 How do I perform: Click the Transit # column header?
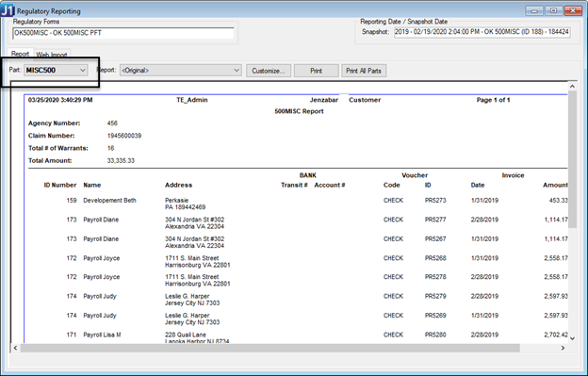tap(294, 185)
